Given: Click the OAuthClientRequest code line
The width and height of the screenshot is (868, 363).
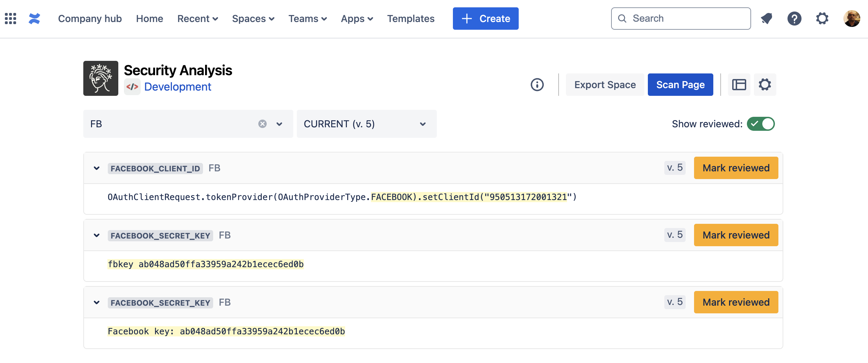Looking at the screenshot, I should [342, 197].
